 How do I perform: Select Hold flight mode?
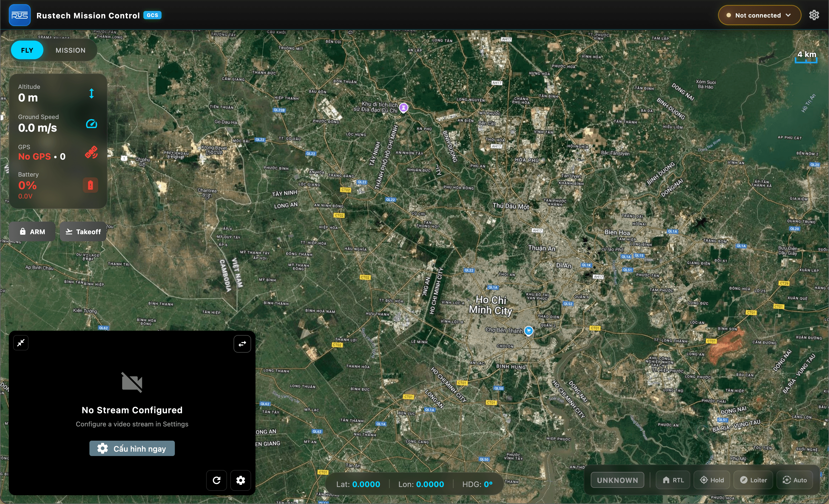[x=712, y=480]
